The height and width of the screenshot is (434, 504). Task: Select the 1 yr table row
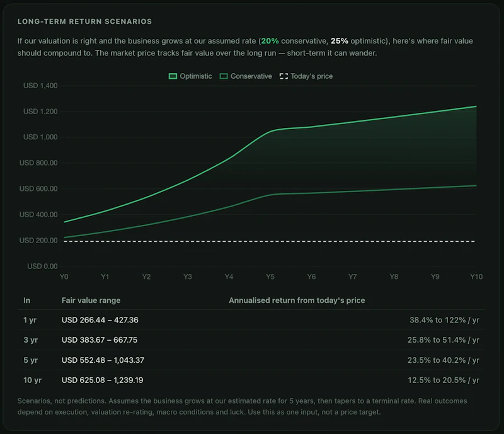coord(251,320)
